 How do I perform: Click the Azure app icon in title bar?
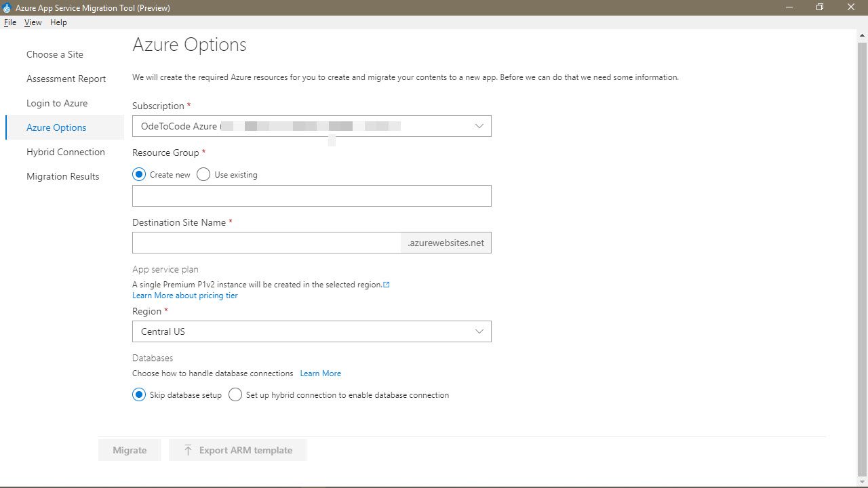(7, 7)
